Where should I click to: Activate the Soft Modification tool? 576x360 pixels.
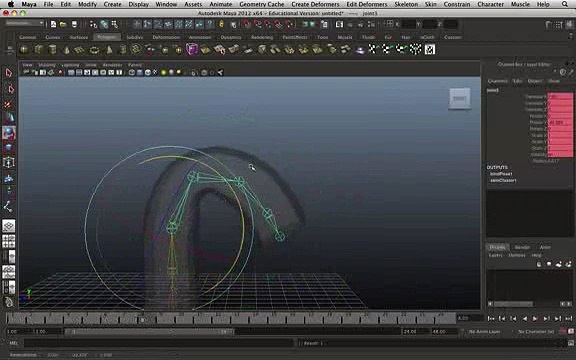[x=9, y=178]
